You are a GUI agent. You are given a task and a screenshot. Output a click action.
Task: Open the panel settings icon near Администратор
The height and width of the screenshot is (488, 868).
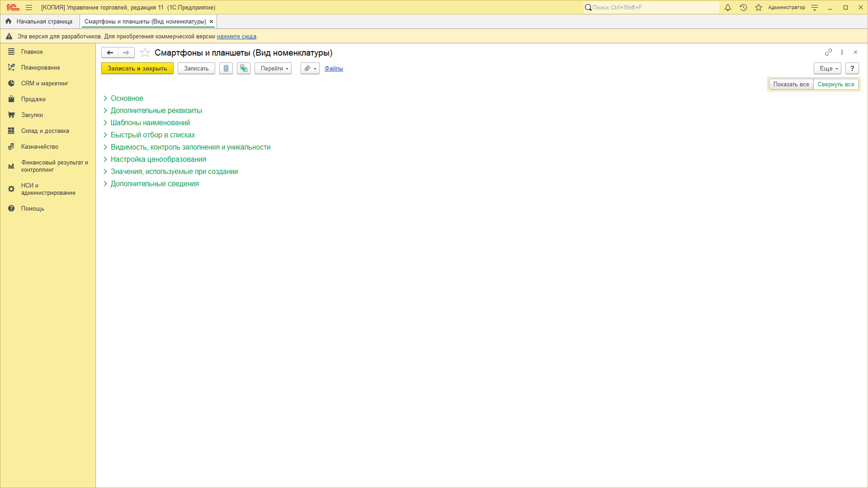[815, 7]
